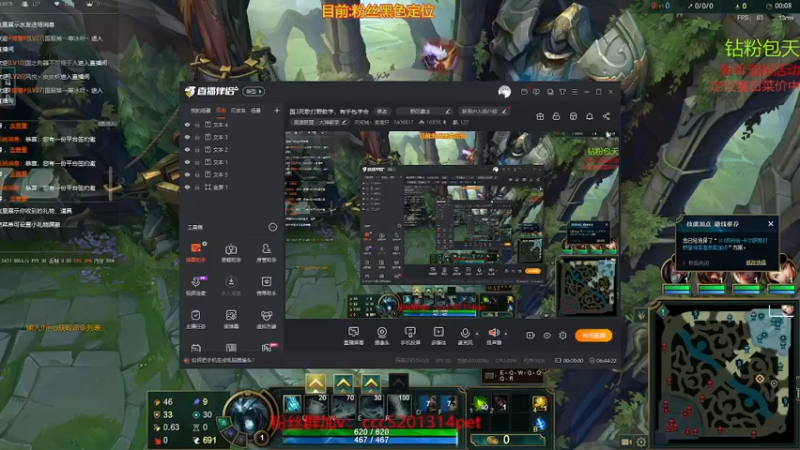The height and width of the screenshot is (450, 800).
Task: Open the third tool in the toolbox second row
Action: (266, 286)
